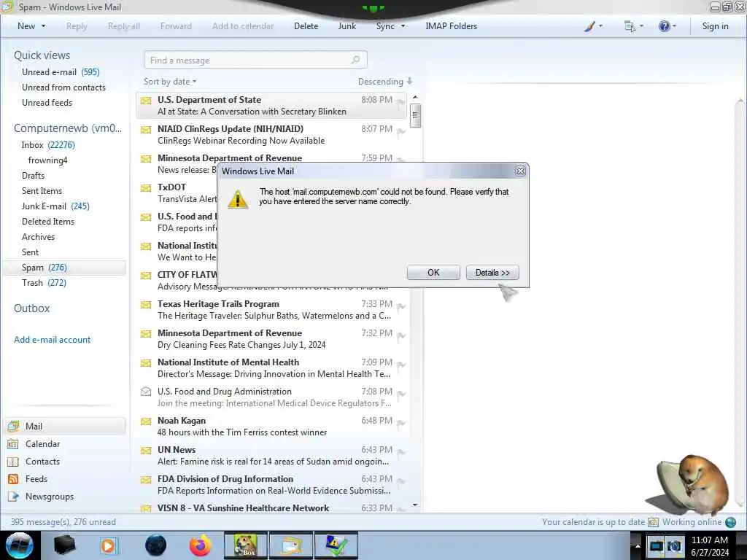
Task: Open the layout menus icon
Action: click(633, 26)
